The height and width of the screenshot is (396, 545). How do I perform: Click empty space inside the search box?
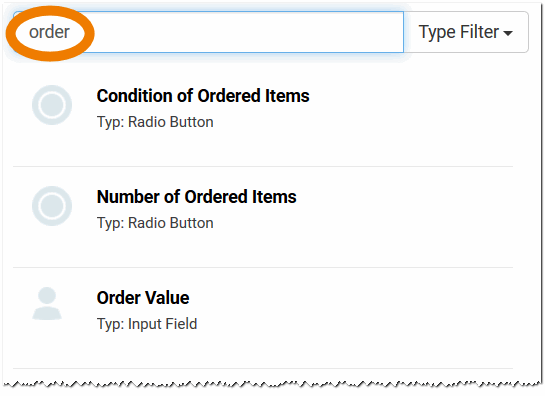click(x=243, y=32)
